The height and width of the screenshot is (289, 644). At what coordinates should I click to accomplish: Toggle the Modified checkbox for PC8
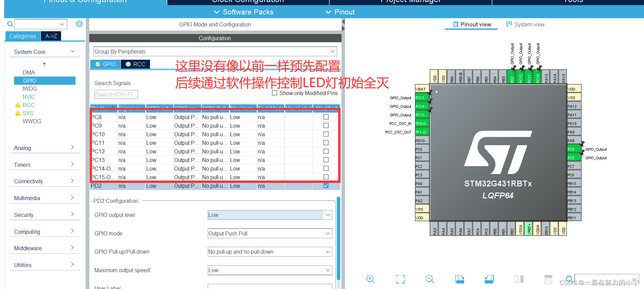pos(326,117)
